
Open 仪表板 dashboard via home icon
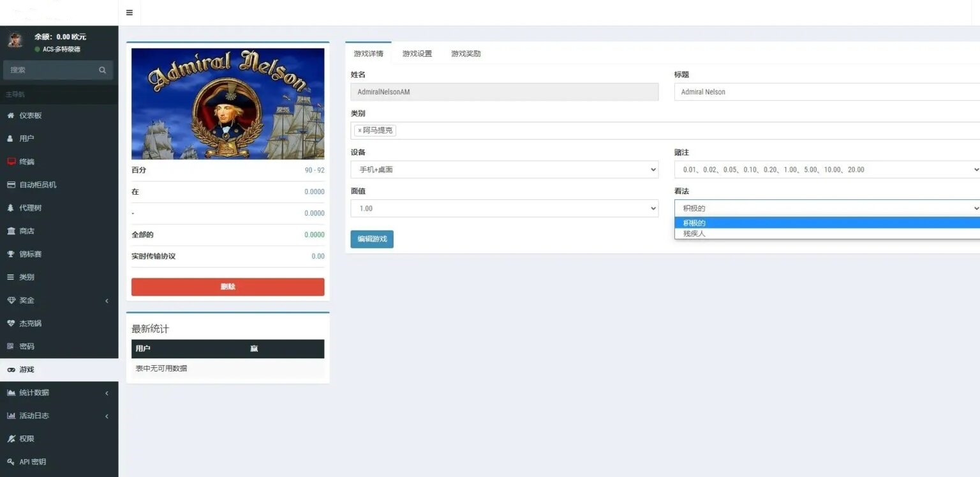click(11, 116)
